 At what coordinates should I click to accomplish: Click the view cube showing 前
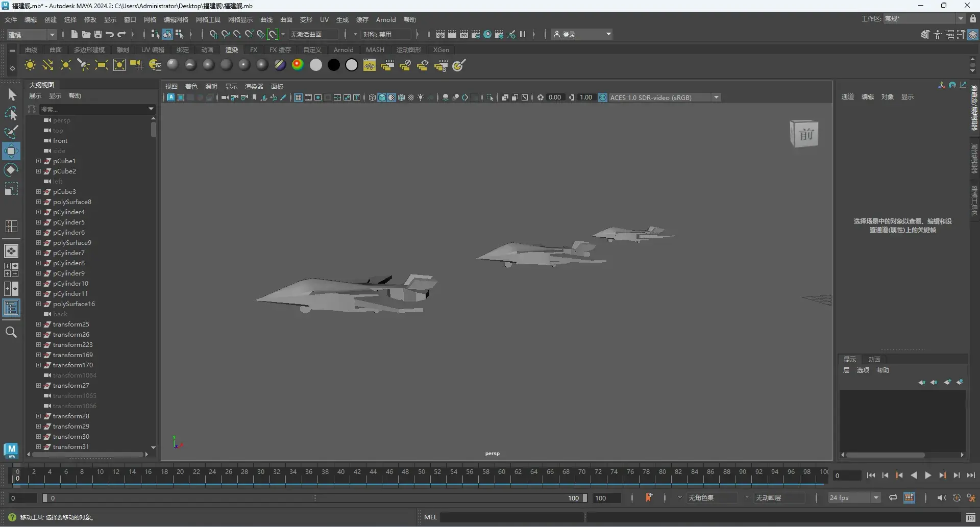804,134
